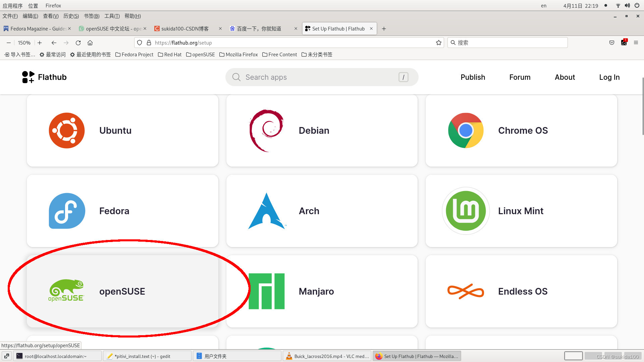Click the forward navigation arrow
This screenshot has height=362, width=644.
pos(66,43)
